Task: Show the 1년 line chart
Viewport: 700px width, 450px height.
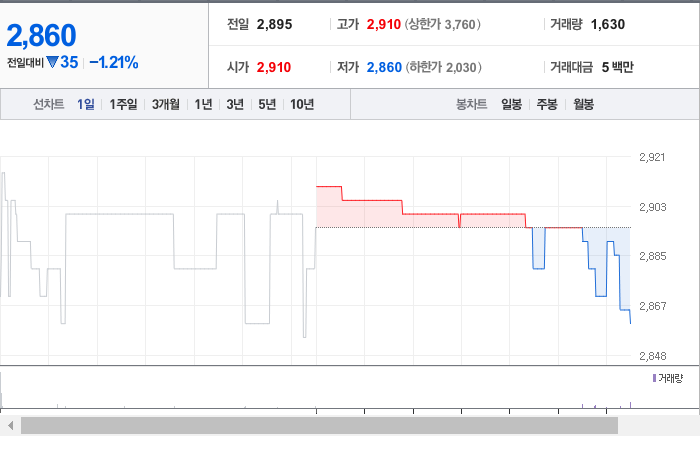Action: click(x=203, y=104)
